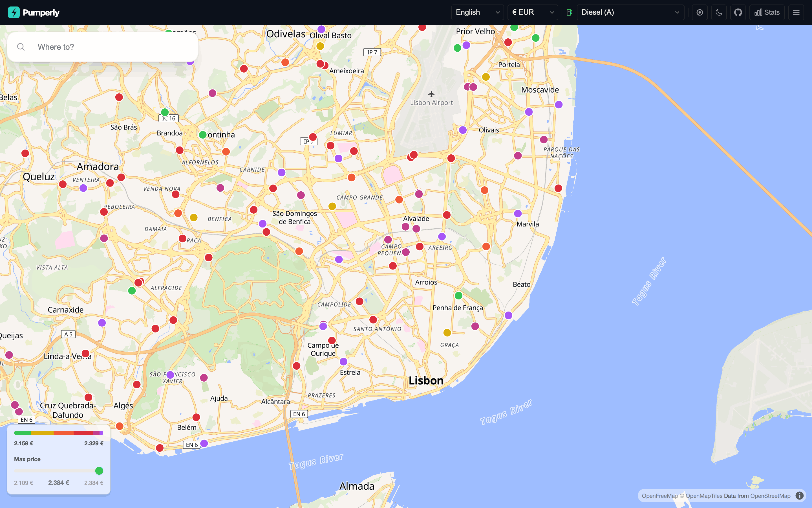
Task: Select the yellow marker in Campo Grande
Action: (332, 206)
